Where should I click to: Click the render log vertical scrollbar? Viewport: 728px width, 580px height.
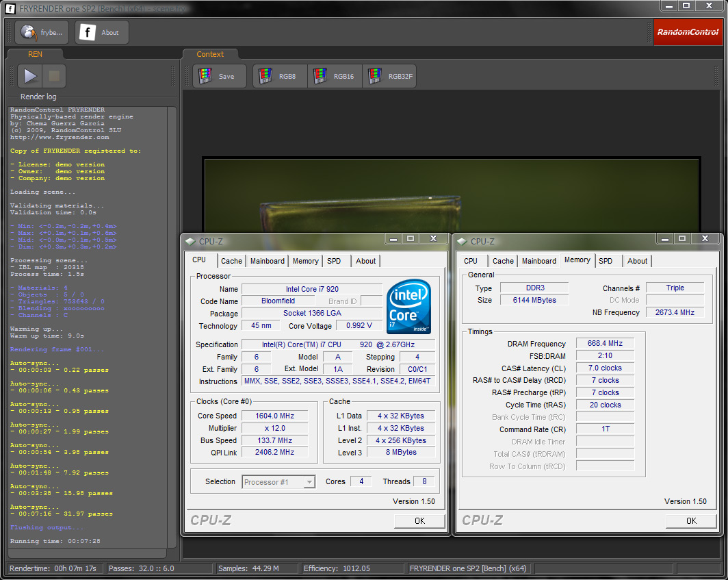coord(172,327)
